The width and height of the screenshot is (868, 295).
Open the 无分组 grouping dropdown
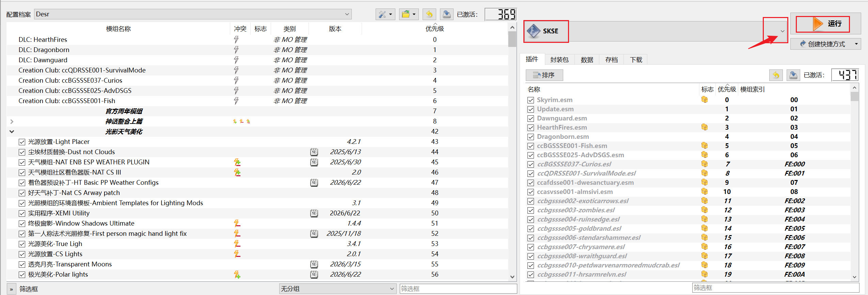[x=338, y=289]
